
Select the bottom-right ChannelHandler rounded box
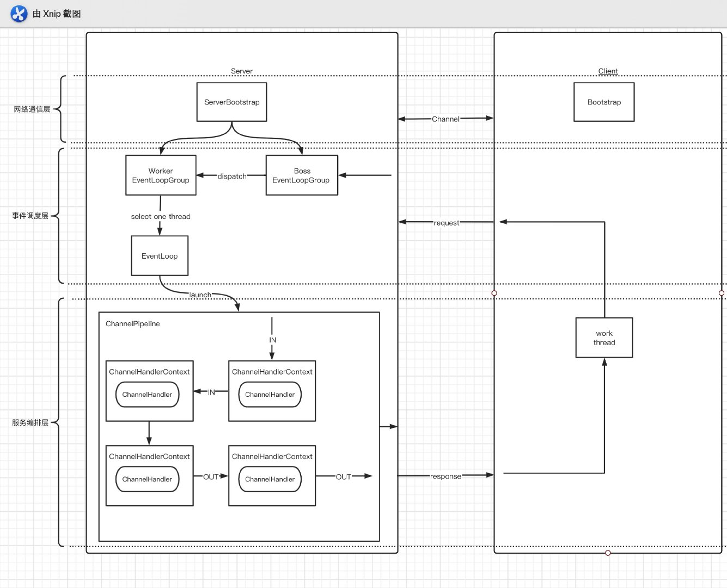click(x=270, y=479)
